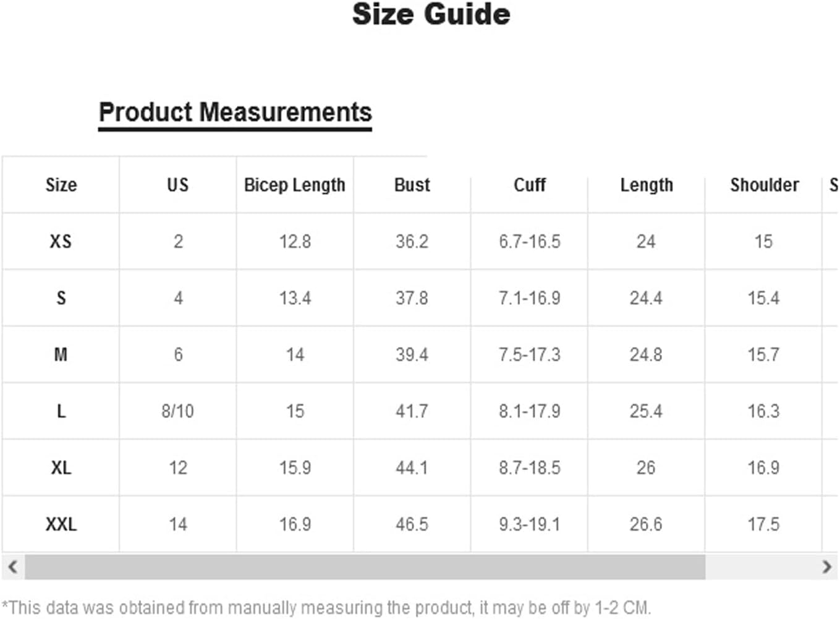The width and height of the screenshot is (840, 619).
Task: Click the US column header
Action: click(x=177, y=185)
